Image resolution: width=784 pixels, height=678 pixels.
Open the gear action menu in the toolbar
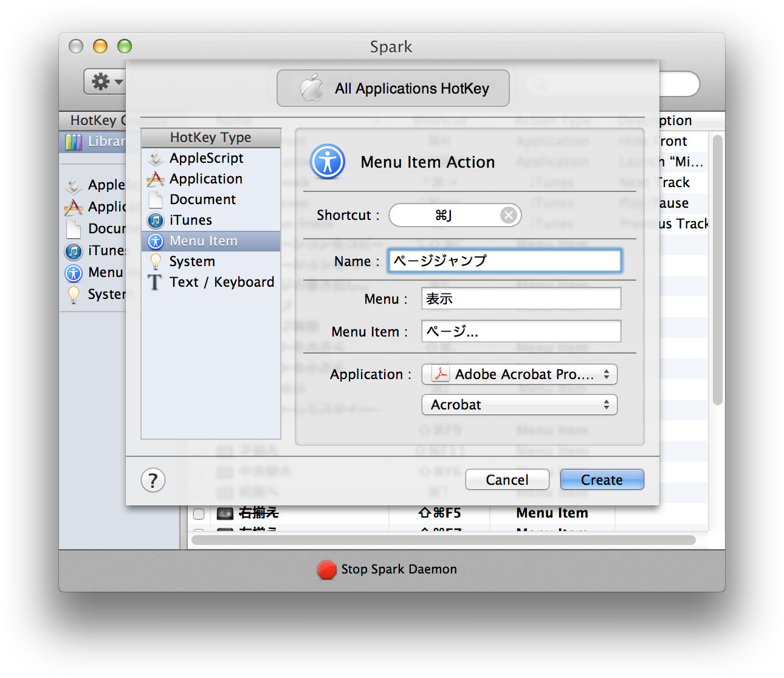click(106, 81)
